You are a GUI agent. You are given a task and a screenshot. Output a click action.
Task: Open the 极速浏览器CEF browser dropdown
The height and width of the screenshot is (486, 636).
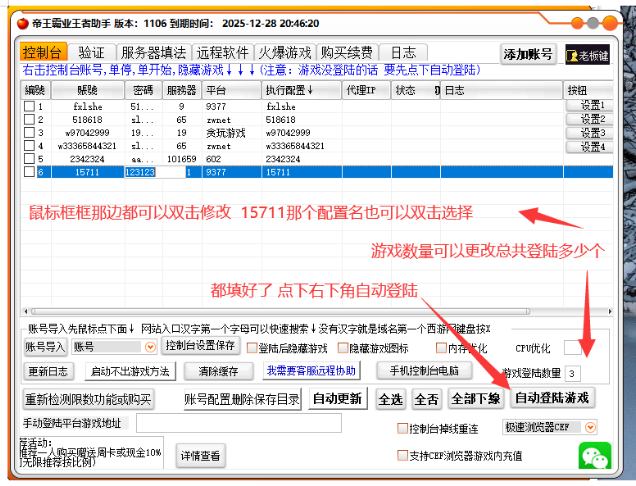tap(590, 427)
